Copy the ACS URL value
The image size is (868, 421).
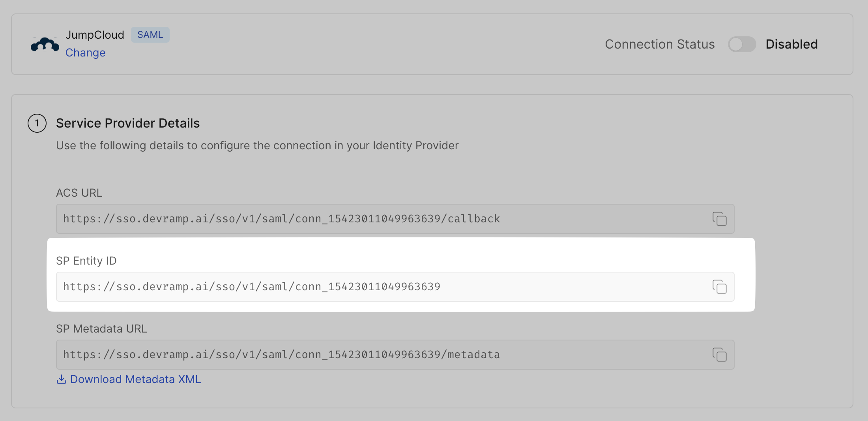(x=720, y=220)
